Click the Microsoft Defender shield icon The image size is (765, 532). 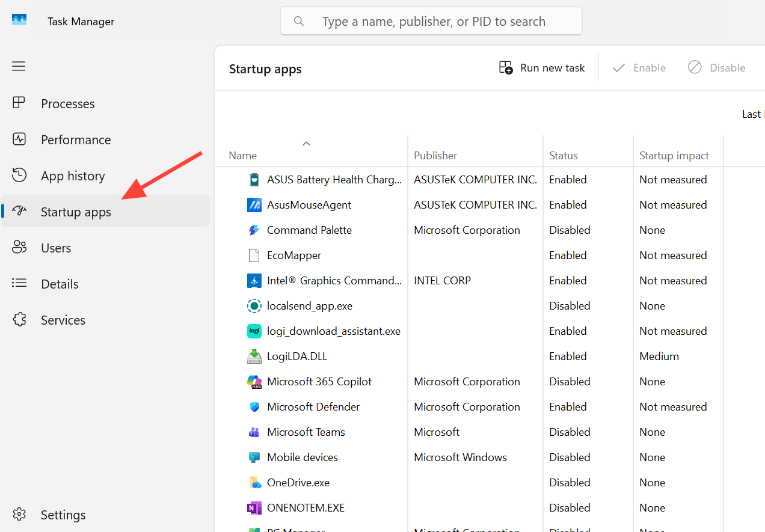(x=254, y=407)
